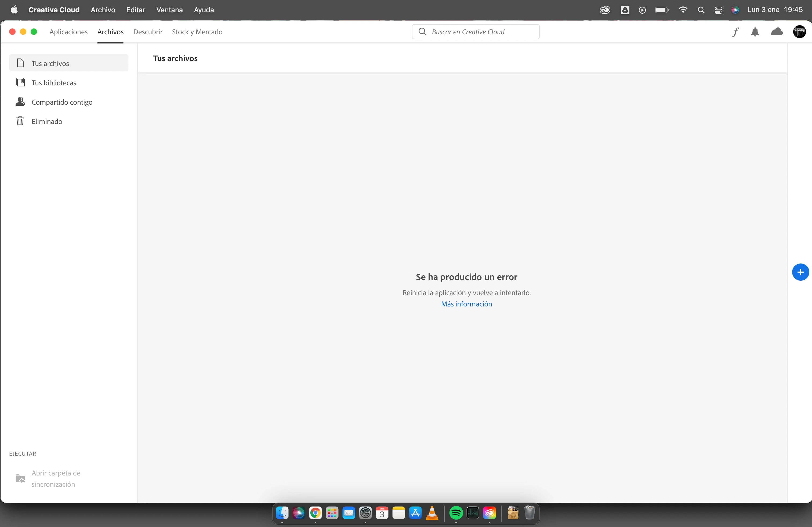The height and width of the screenshot is (527, 812).
Task: Open the Eliminado trash section
Action: click(x=47, y=121)
